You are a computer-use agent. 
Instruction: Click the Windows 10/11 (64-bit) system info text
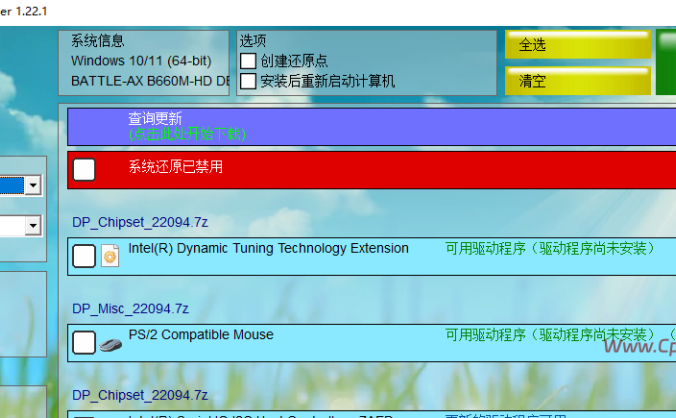pyautogui.click(x=141, y=61)
